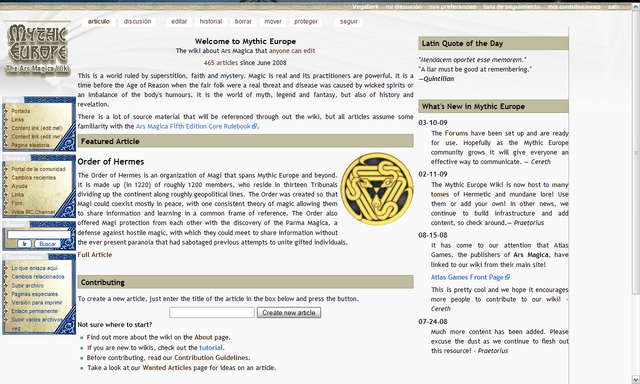Click the '08-15-08' news date
Screen dimensions: 640x384
click(x=433, y=235)
